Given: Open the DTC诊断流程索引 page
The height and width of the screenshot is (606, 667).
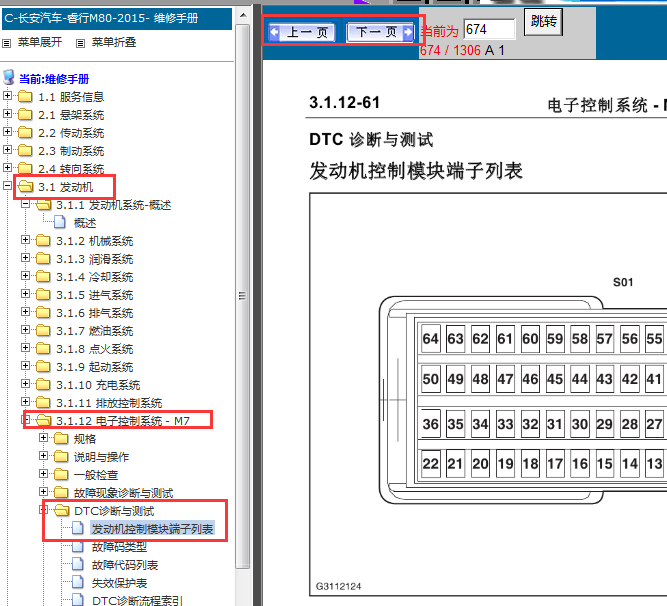Looking at the screenshot, I should tap(137, 600).
